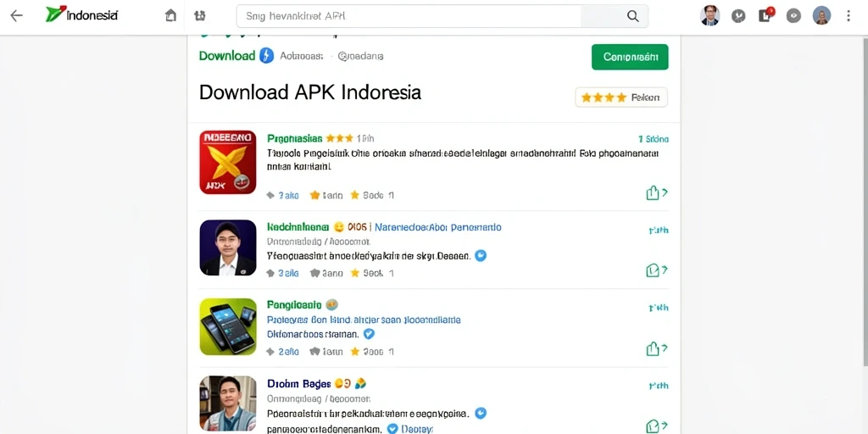Open the notification icon with red badge
Screen dimensions: 868x434
tap(766, 15)
